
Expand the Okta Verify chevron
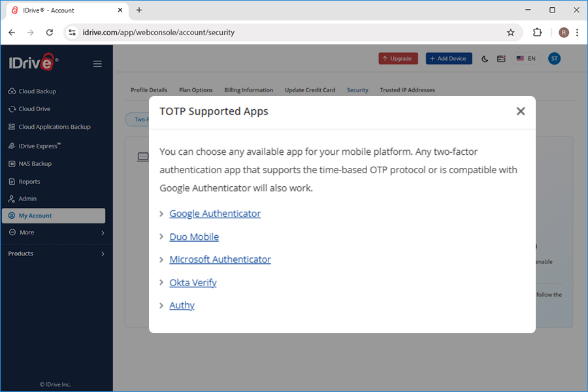pos(161,282)
